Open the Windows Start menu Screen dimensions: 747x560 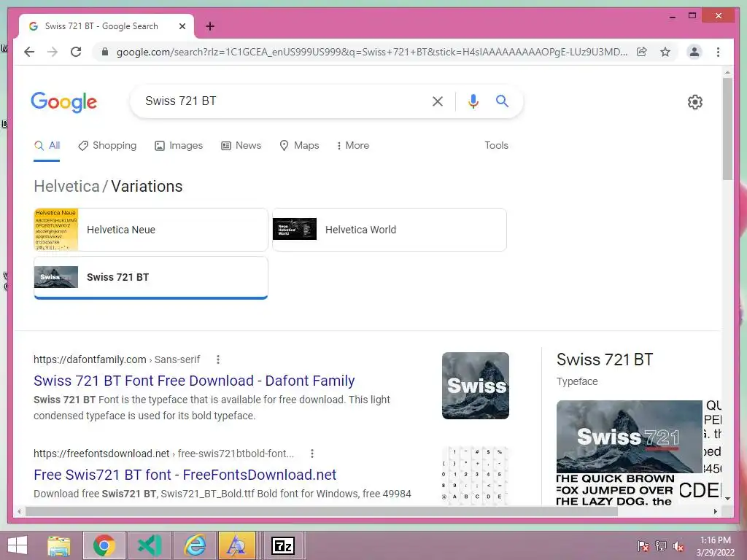[18, 545]
